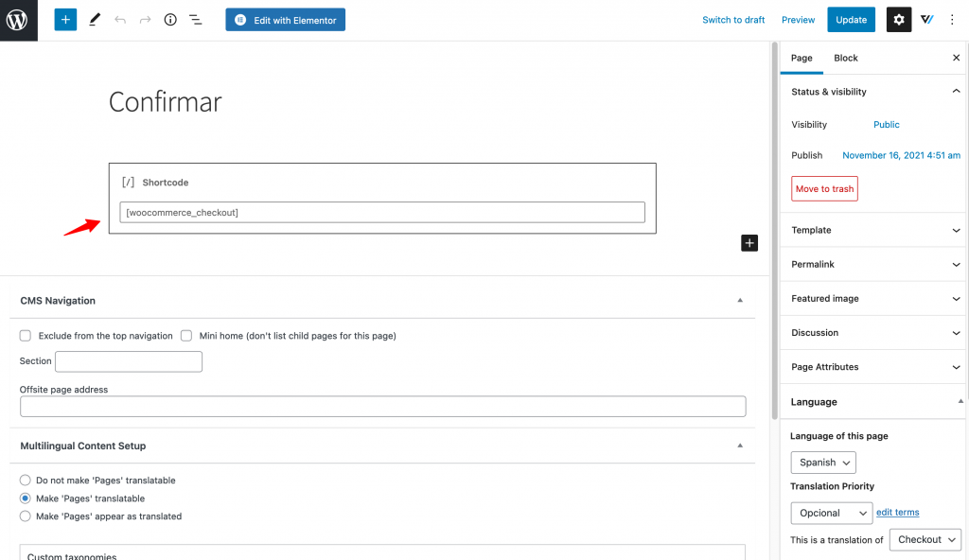Add block with black plus icon

pos(749,243)
